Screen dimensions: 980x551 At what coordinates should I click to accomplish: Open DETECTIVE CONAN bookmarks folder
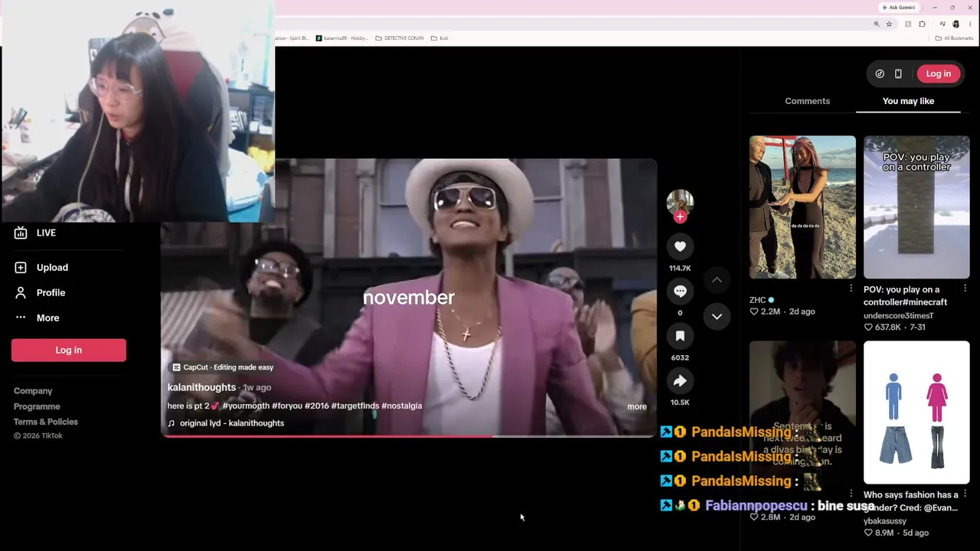[400, 37]
